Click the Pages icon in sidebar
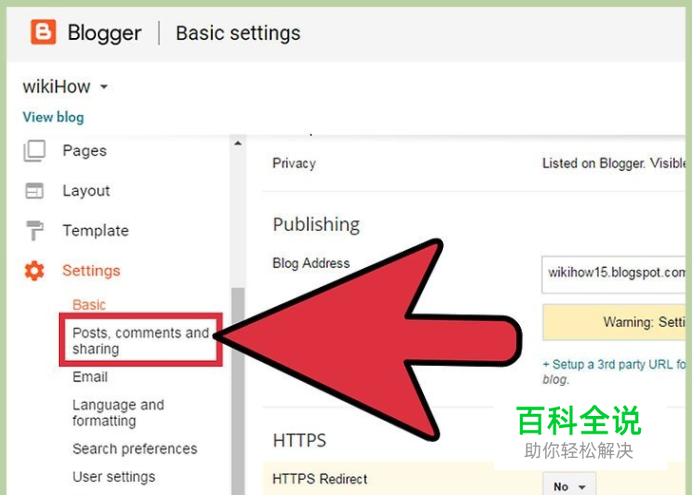 (34, 151)
